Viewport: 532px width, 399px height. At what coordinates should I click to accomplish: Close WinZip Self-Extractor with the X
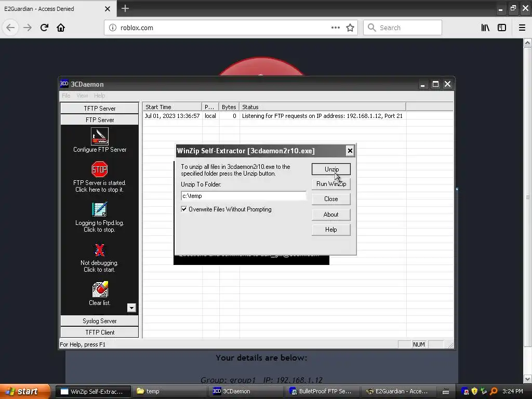point(350,151)
